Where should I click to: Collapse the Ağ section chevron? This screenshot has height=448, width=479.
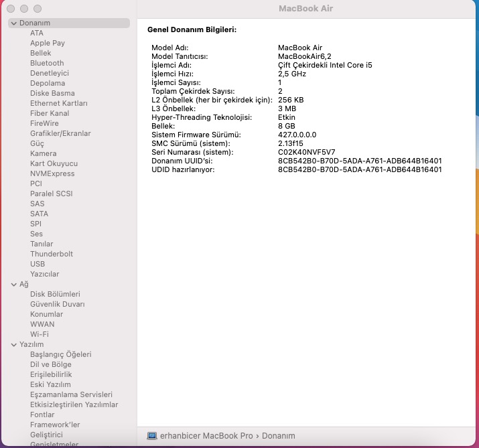[x=13, y=284]
